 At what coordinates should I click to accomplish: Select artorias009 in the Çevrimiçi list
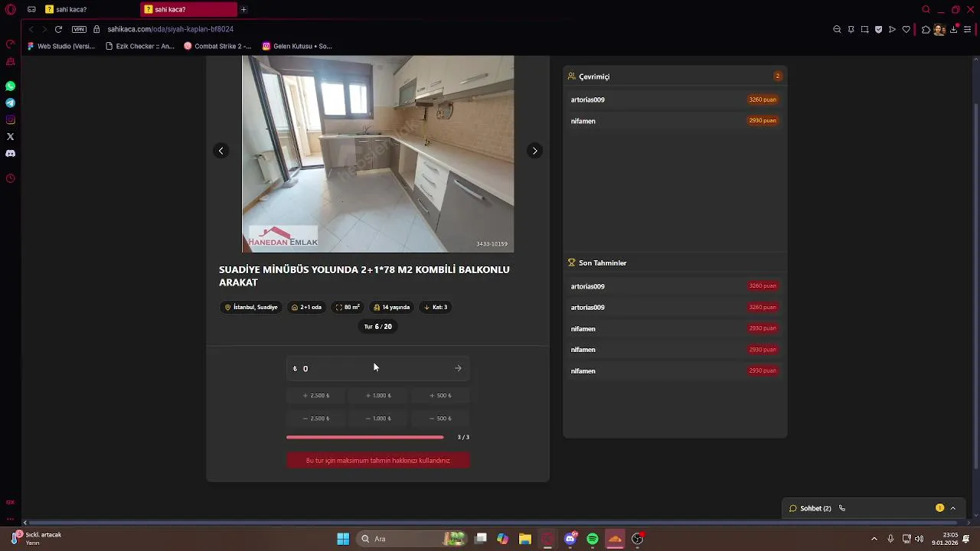(x=675, y=99)
